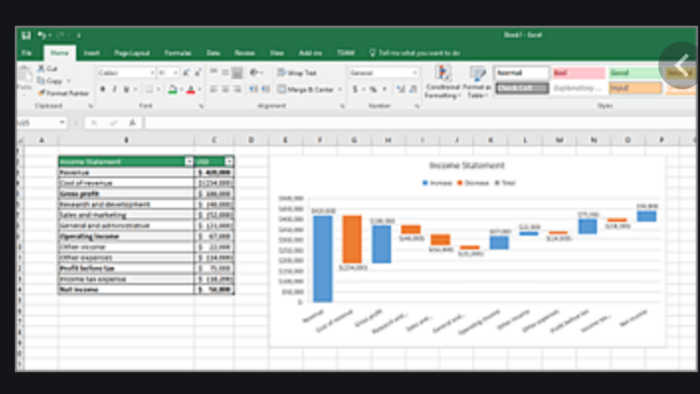Switch to the Insert tab
700x394 pixels.
tap(92, 53)
